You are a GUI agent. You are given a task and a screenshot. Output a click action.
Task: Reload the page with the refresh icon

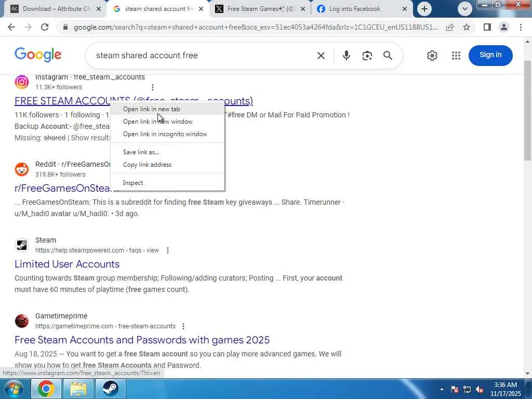click(x=45, y=27)
